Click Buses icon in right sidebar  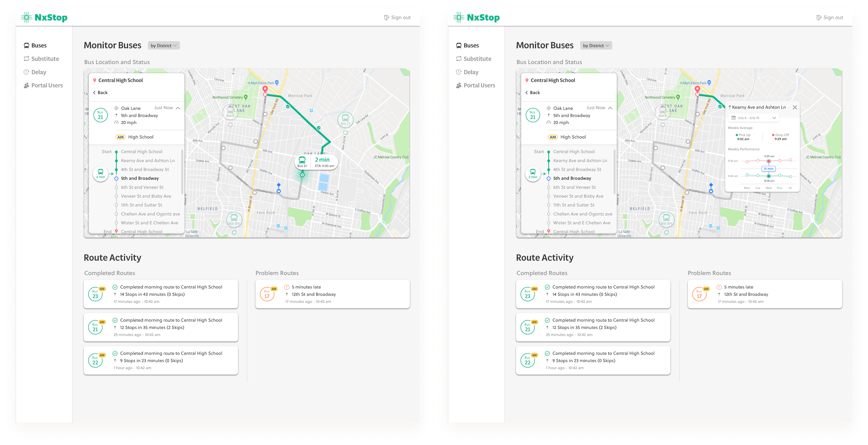point(459,46)
